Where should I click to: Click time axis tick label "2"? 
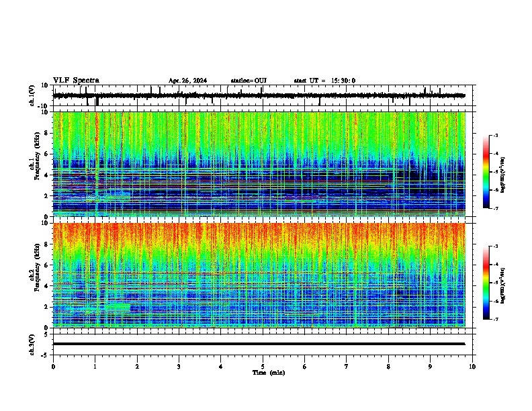[137, 367]
